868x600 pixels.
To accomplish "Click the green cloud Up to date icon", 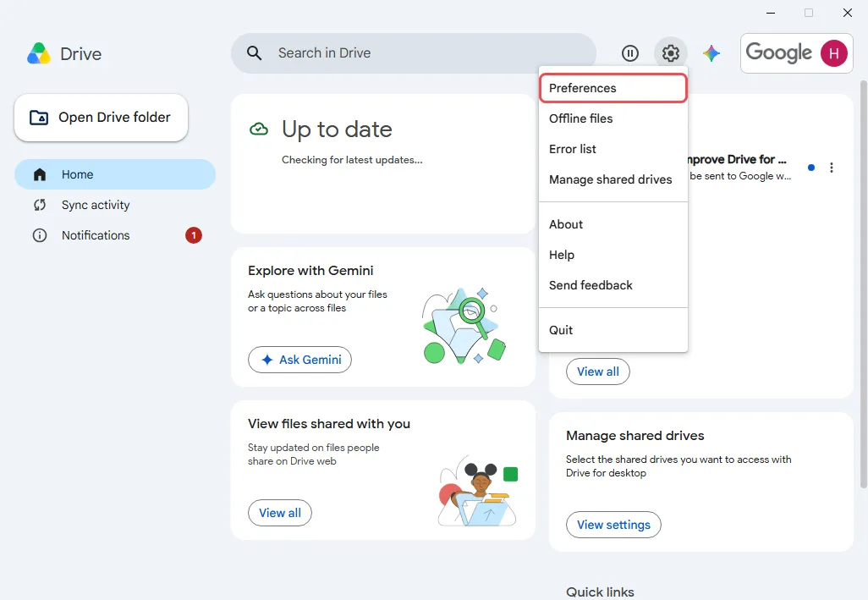I will point(259,129).
